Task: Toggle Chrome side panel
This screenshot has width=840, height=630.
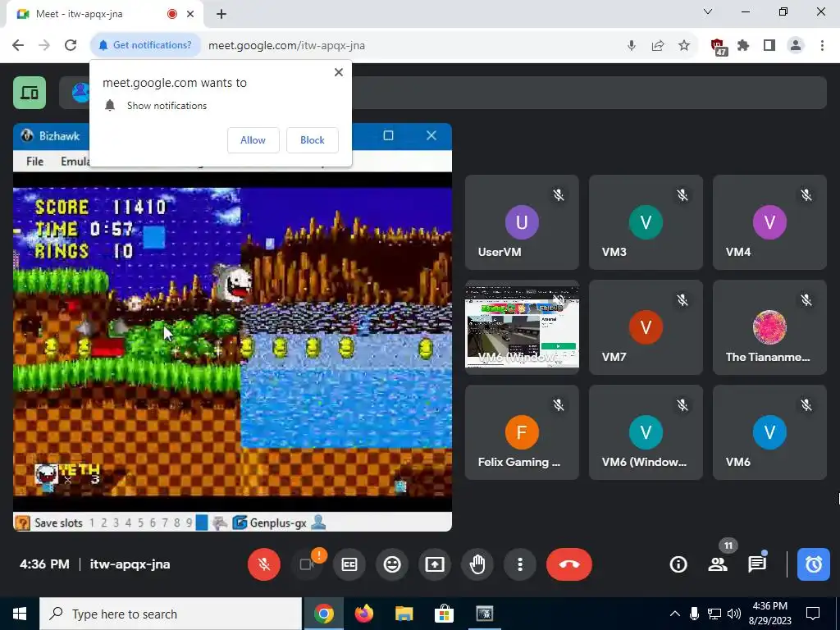Action: pos(769,46)
